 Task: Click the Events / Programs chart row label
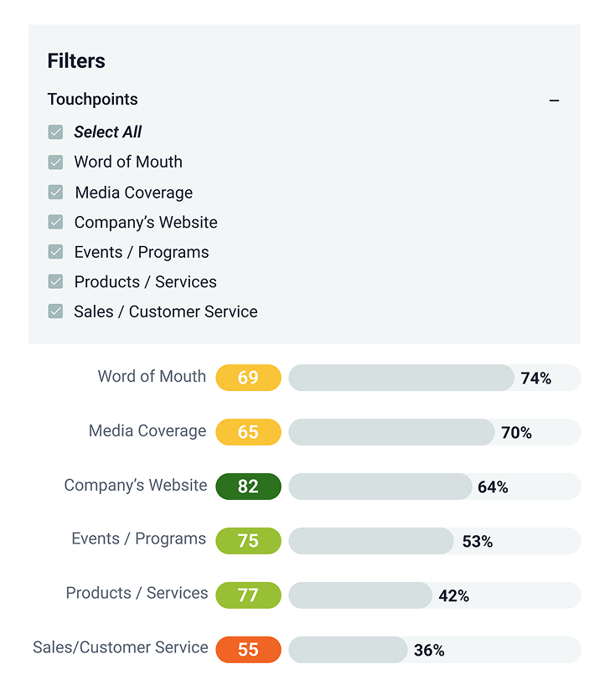point(138,539)
